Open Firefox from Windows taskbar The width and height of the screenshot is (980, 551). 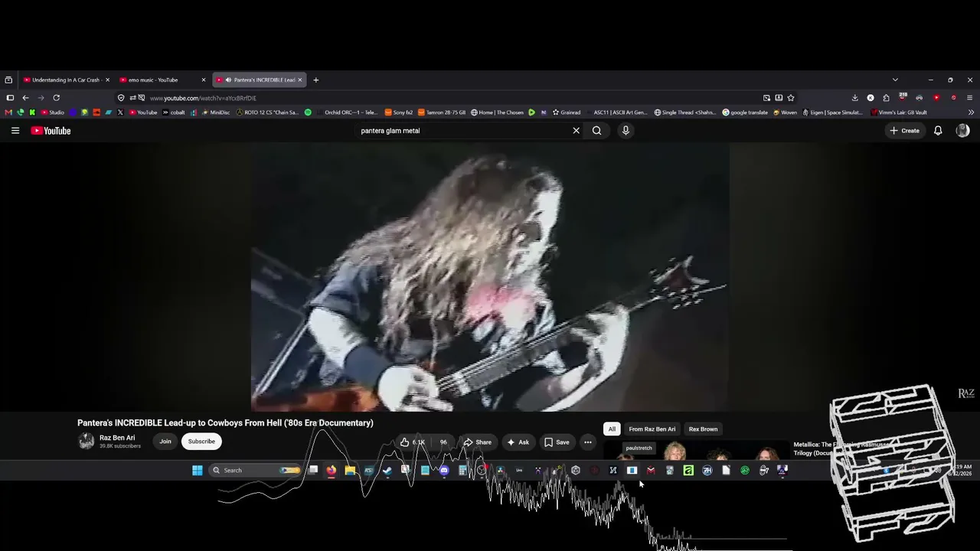point(332,471)
